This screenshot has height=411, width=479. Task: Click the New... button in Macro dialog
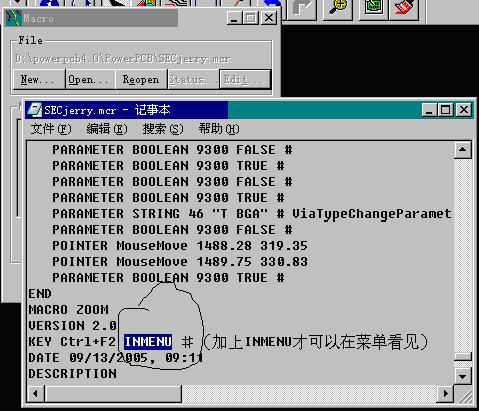pyautogui.click(x=39, y=79)
